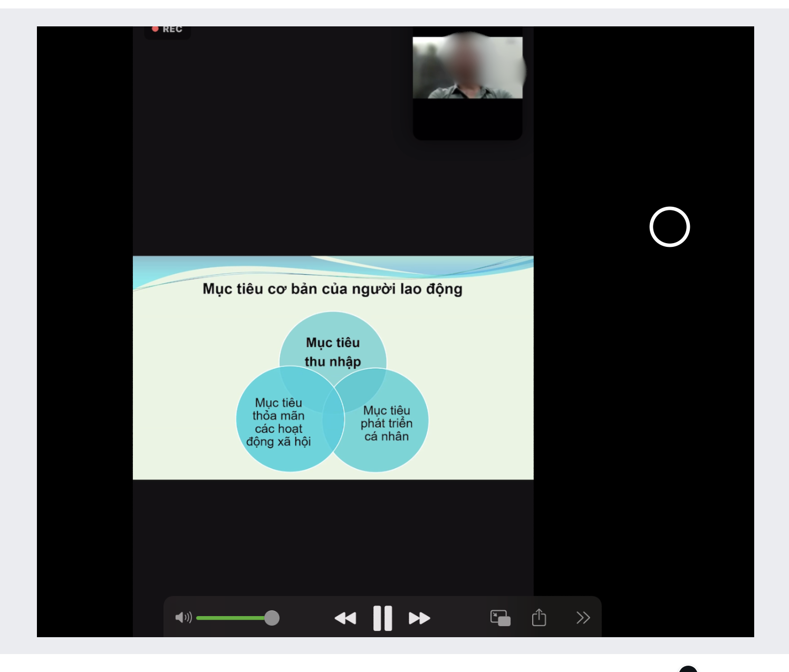Open the share menu icon

[x=538, y=618]
